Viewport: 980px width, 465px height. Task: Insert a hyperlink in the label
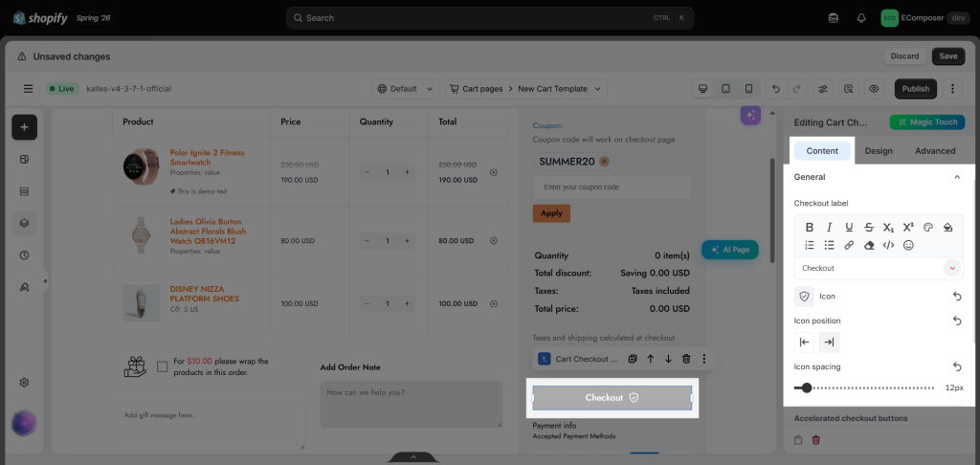click(849, 245)
